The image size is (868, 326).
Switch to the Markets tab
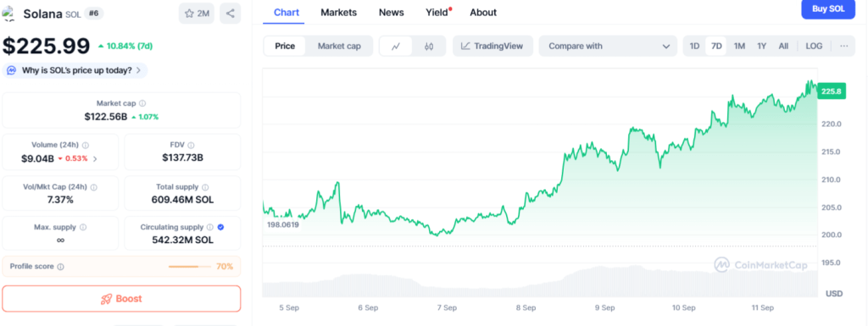(x=339, y=12)
